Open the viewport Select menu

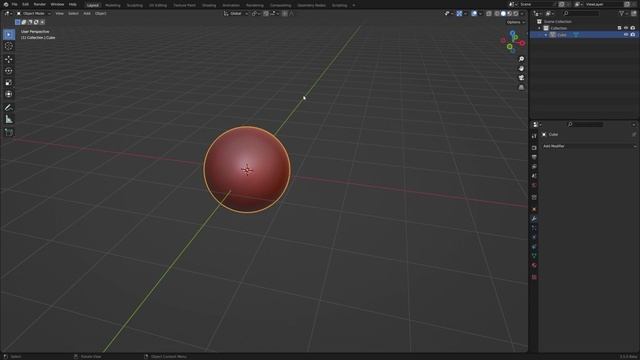coord(73,13)
